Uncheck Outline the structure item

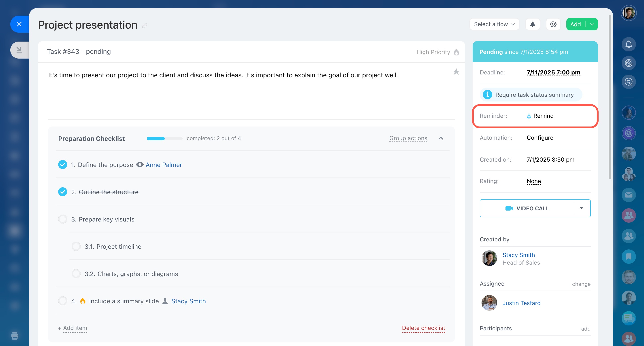point(62,192)
